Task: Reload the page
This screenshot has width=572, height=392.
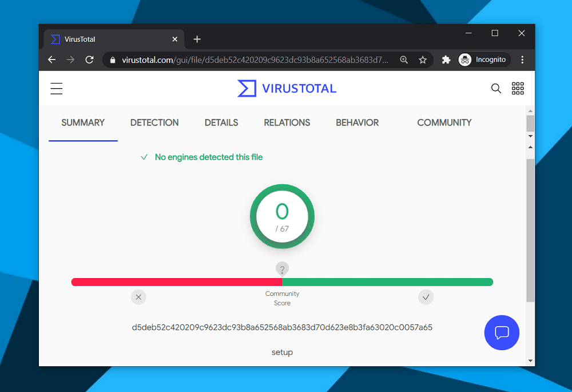Action: click(89, 60)
